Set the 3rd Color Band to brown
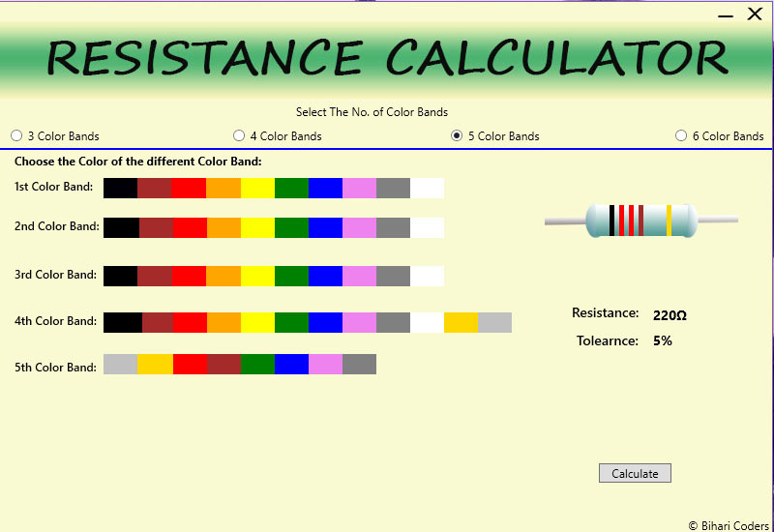 tap(155, 276)
